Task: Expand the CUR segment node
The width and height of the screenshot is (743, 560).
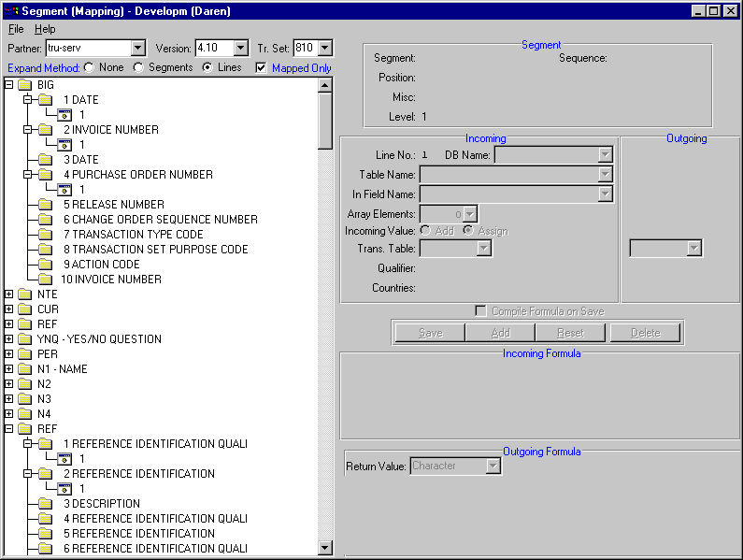Action: [x=9, y=309]
